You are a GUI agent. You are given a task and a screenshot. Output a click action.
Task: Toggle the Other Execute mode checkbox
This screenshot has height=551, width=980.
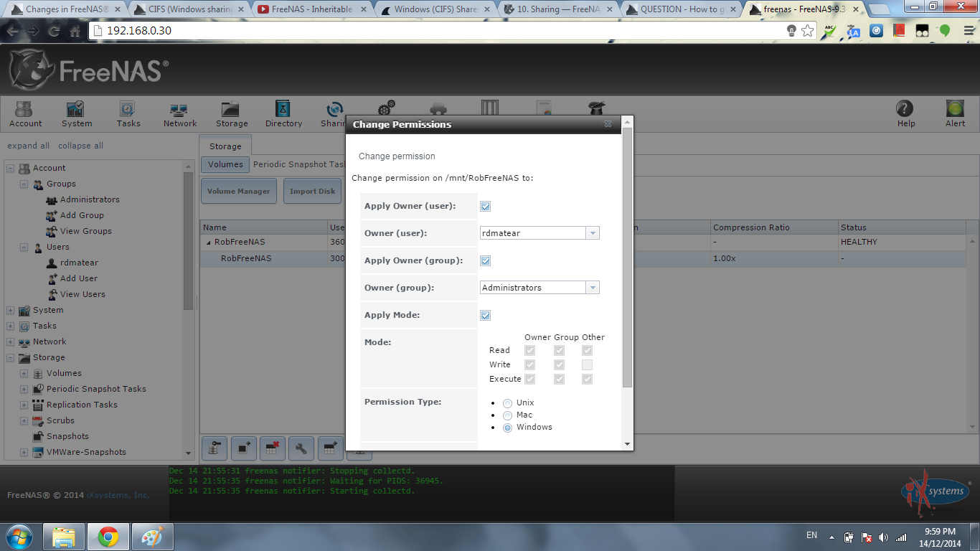[587, 379]
